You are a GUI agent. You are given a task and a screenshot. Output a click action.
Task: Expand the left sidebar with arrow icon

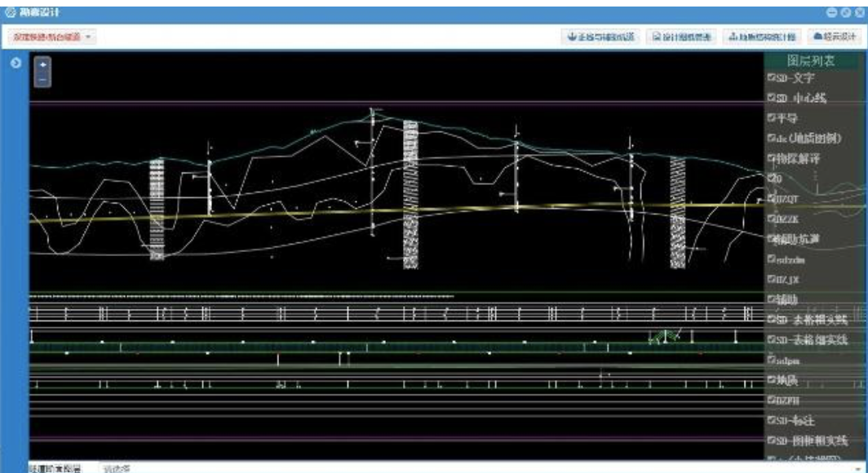[14, 64]
